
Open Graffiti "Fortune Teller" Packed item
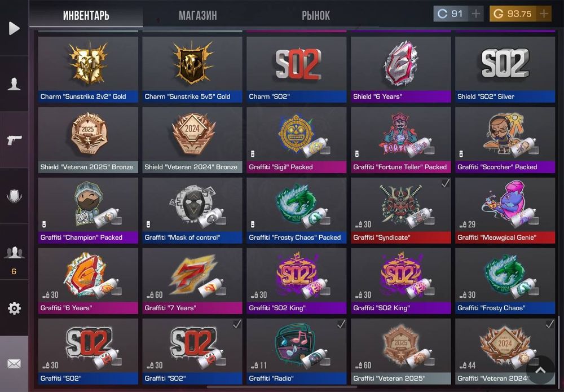[x=401, y=140]
